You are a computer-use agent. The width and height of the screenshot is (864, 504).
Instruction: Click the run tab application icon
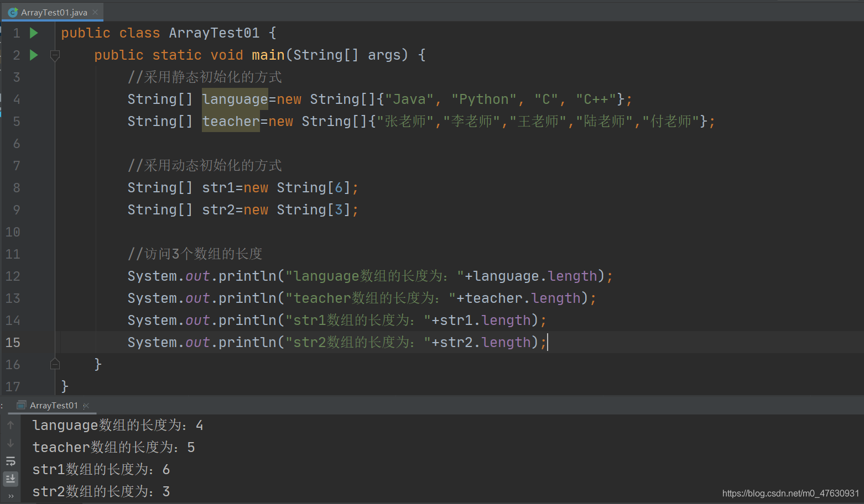pos(22,405)
